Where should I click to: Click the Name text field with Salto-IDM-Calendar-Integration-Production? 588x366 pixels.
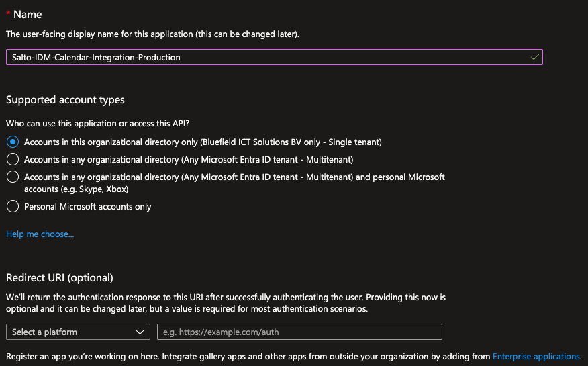tap(268, 58)
